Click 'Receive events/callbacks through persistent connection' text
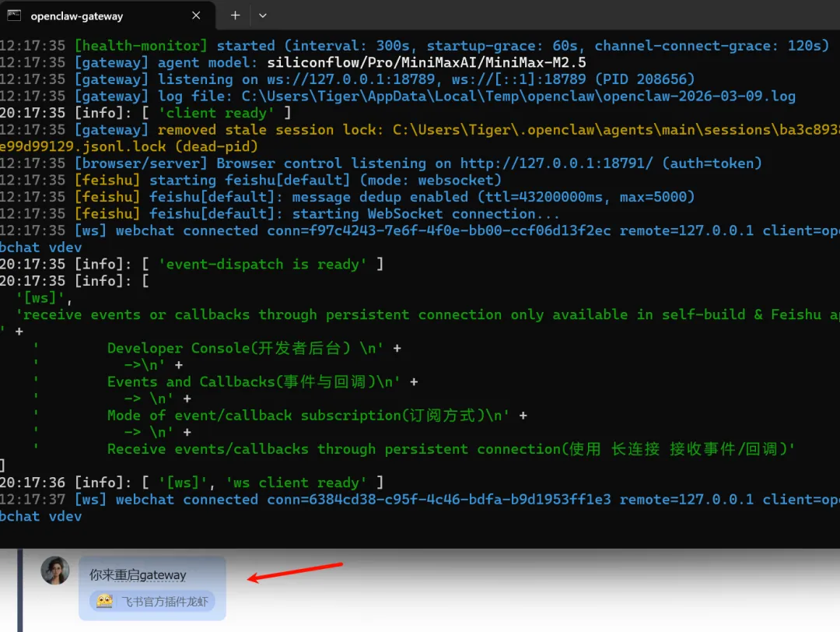This screenshot has height=632, width=840. point(334,449)
